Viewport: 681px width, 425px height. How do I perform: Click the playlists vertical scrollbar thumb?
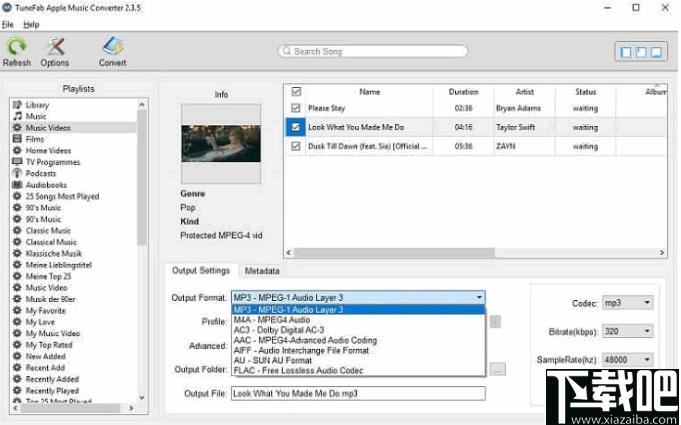pos(142,178)
